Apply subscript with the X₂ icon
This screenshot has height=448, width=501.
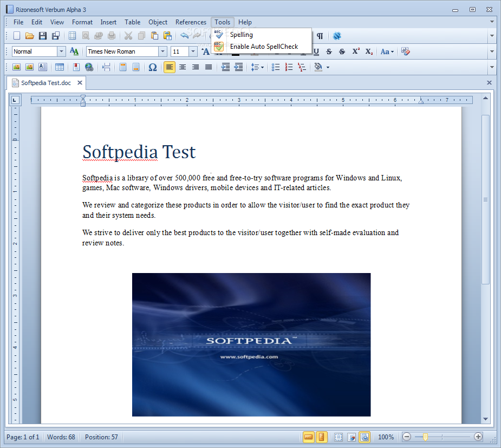coord(369,51)
